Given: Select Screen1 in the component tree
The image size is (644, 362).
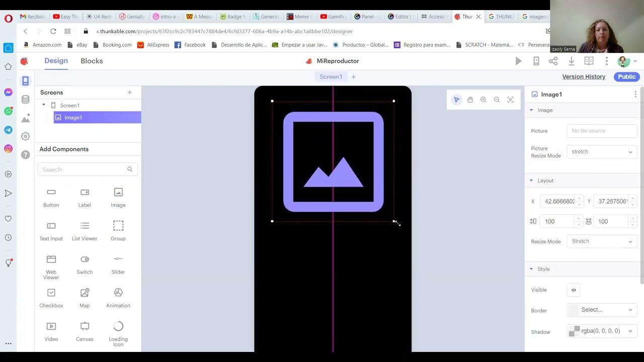Looking at the screenshot, I should point(69,106).
